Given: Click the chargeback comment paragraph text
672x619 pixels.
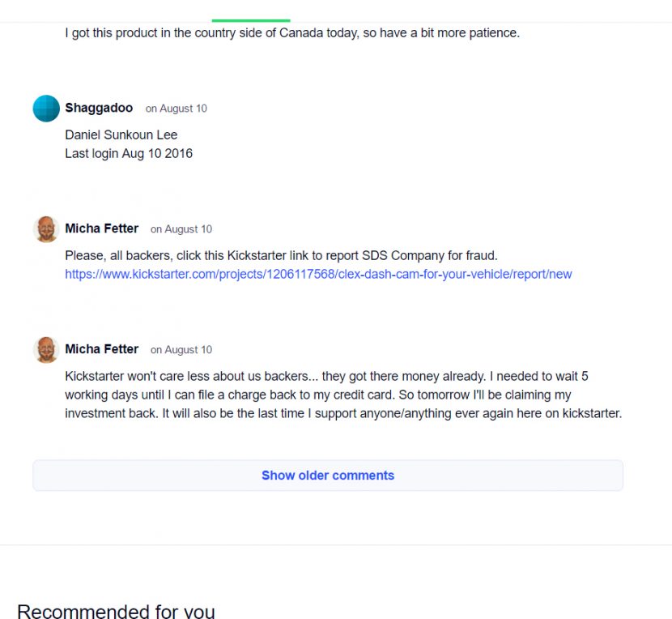Looking at the screenshot, I should [342, 395].
